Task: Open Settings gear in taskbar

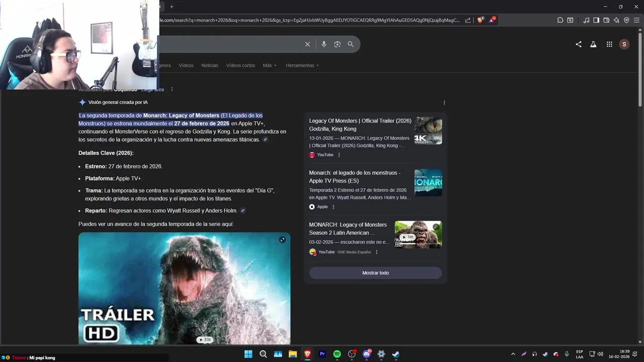Action: pyautogui.click(x=381, y=354)
